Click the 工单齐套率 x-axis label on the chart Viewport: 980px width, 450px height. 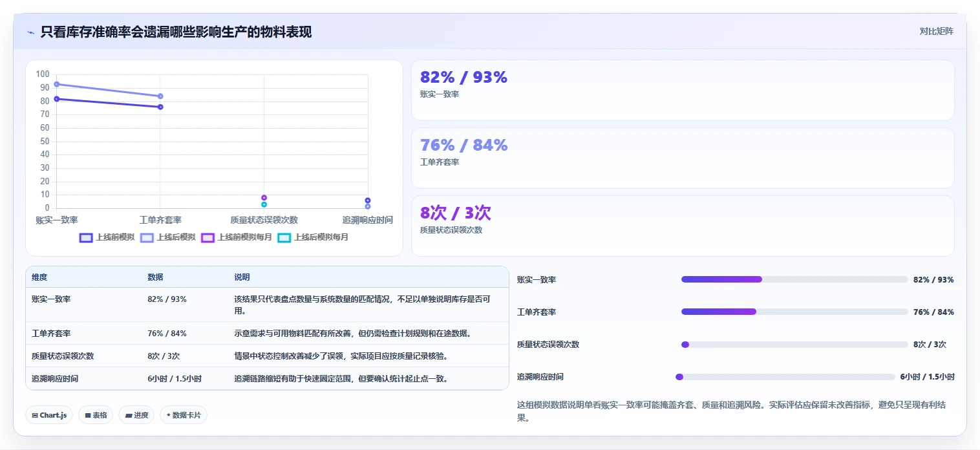[160, 220]
